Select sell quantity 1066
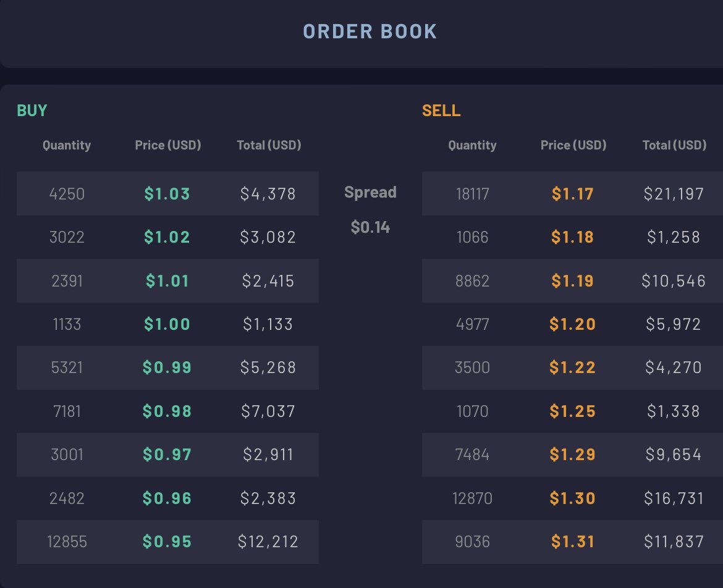723x588 pixels. click(473, 237)
